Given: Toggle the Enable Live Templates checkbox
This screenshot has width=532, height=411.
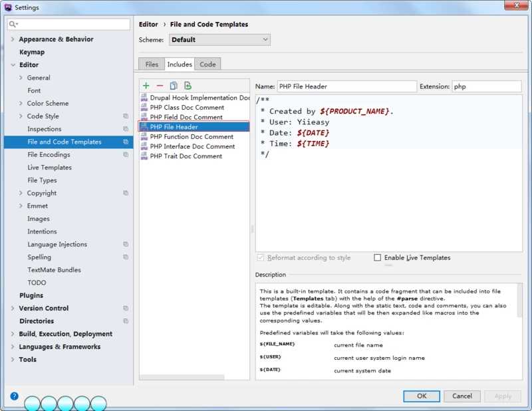Looking at the screenshot, I should (377, 257).
